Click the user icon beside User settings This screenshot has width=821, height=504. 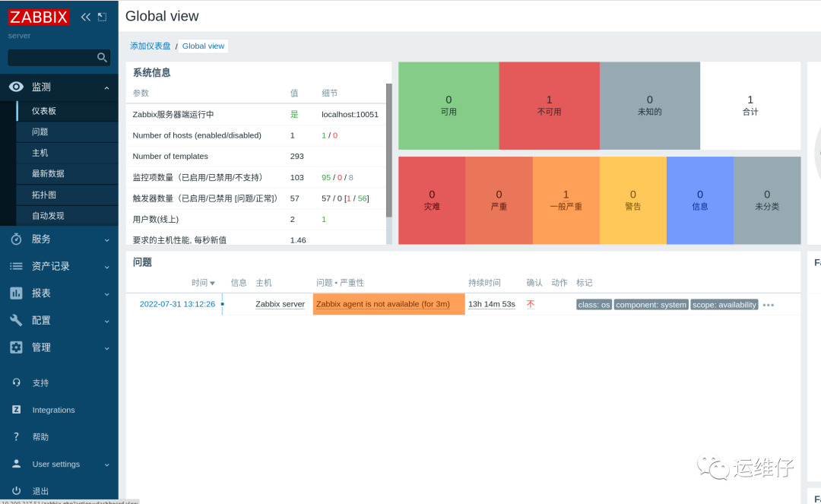[16, 464]
